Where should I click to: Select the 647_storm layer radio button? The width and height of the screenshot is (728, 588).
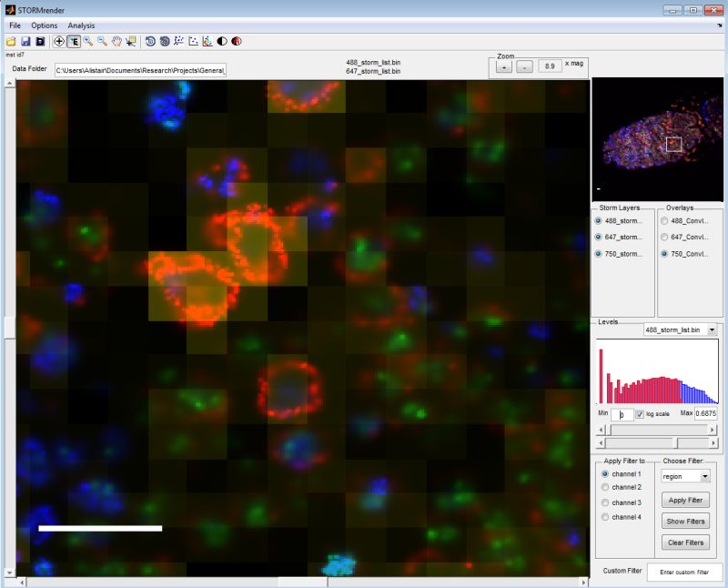click(598, 237)
